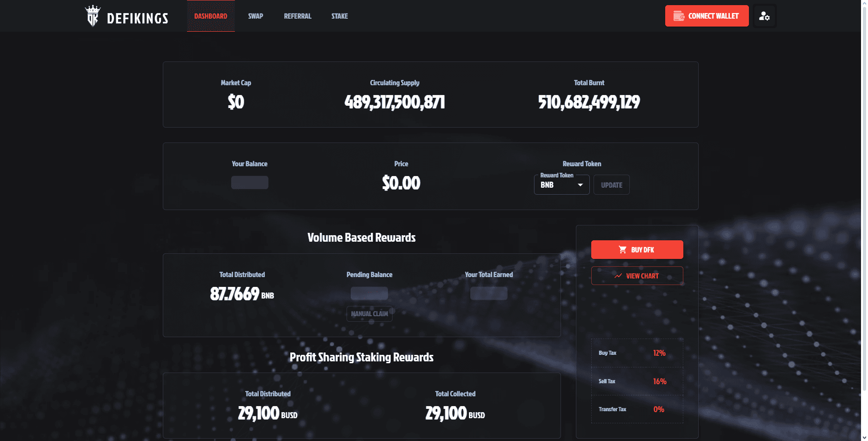Click the shopping cart icon on Buy DFK
868x441 pixels.
[622, 250]
